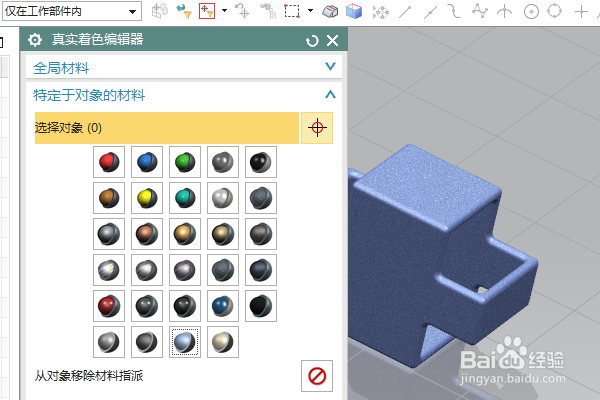This screenshot has height=400, width=600.
Task: Click the gray block icon beside the blue cube
Action: (330, 11)
